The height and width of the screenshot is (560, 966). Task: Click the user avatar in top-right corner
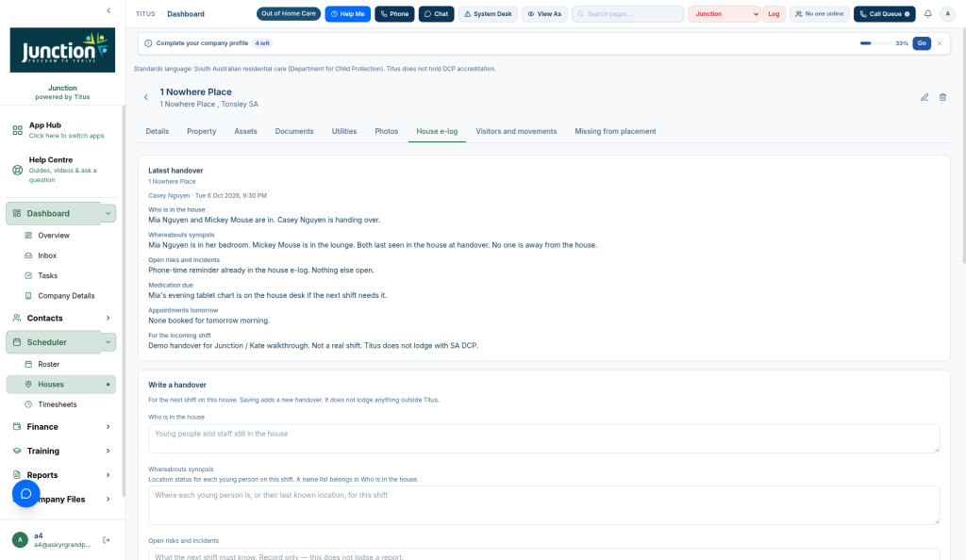[947, 13]
